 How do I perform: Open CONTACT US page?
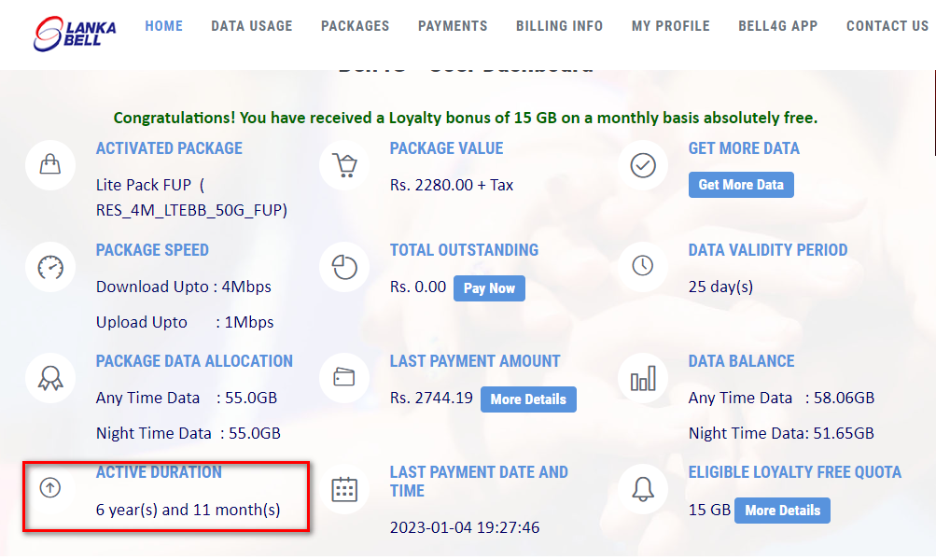(887, 26)
